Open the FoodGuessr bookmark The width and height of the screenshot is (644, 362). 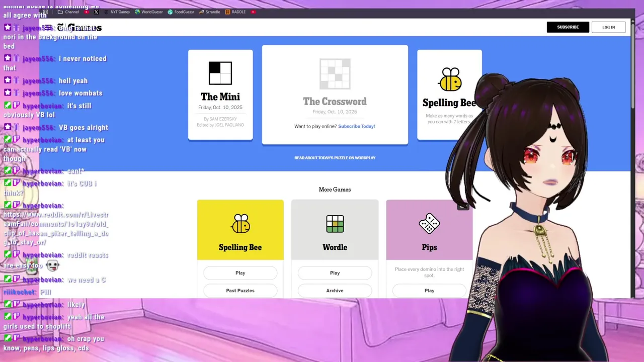click(181, 12)
